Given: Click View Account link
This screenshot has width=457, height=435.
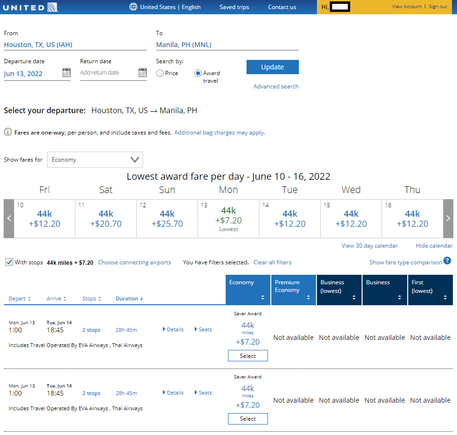Looking at the screenshot, I should (x=407, y=6).
